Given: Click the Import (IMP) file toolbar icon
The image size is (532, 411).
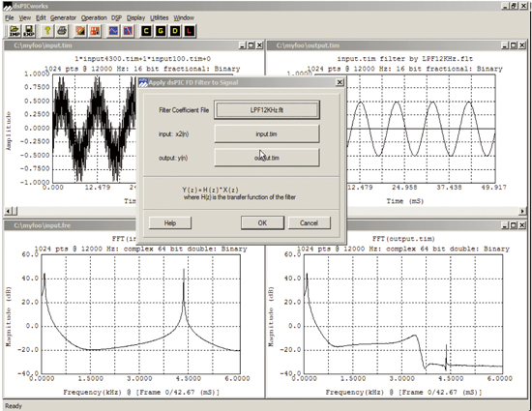Looking at the screenshot, I should (x=15, y=31).
